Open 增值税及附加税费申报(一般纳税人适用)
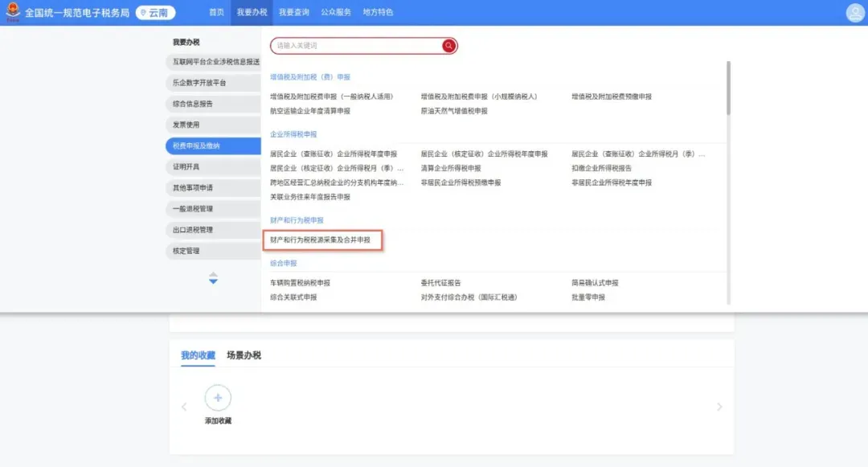Viewport: 868px width, 467px height. 332,96
